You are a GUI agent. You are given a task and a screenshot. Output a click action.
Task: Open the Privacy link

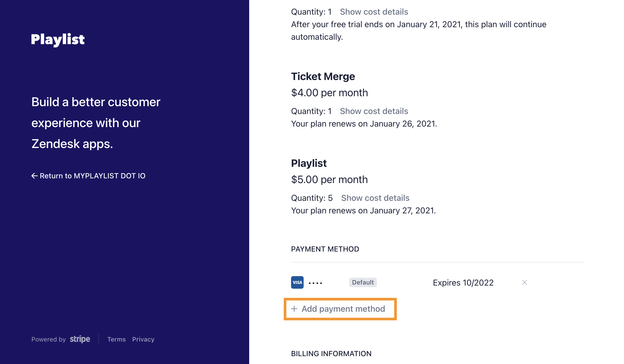point(143,339)
